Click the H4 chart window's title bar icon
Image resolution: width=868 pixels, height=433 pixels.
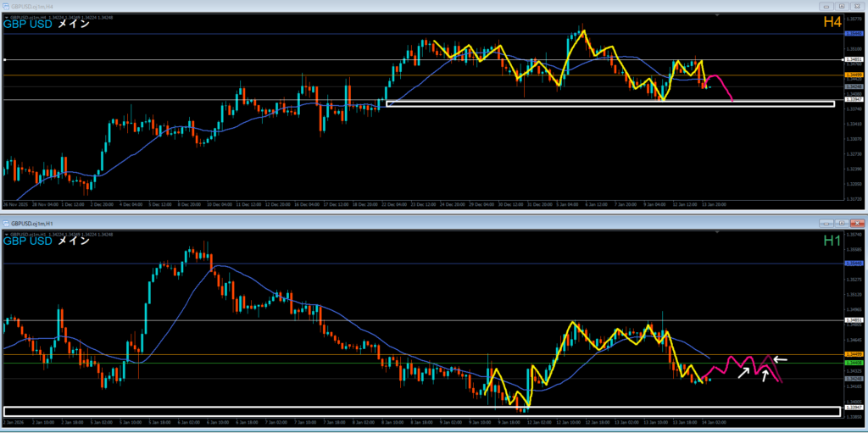click(6, 6)
